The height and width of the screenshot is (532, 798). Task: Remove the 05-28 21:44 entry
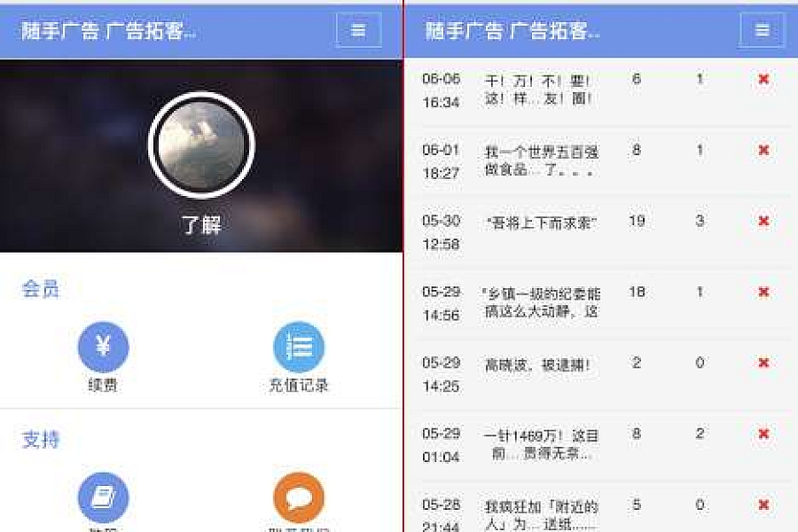[x=763, y=505]
